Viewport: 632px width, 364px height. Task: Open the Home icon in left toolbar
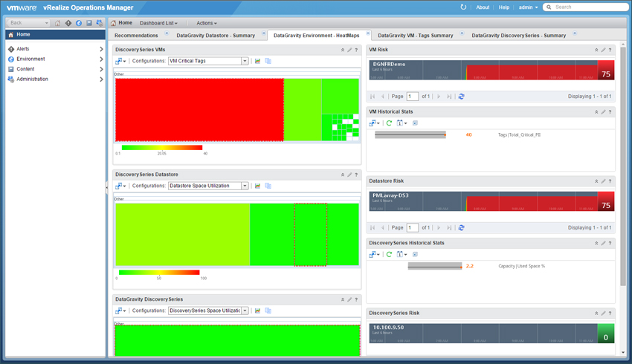point(57,23)
